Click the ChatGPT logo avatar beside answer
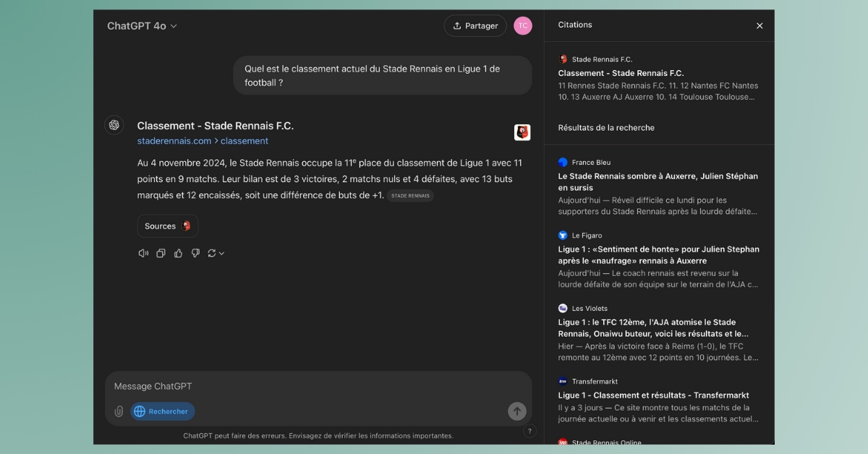This screenshot has width=868, height=454. tap(114, 125)
